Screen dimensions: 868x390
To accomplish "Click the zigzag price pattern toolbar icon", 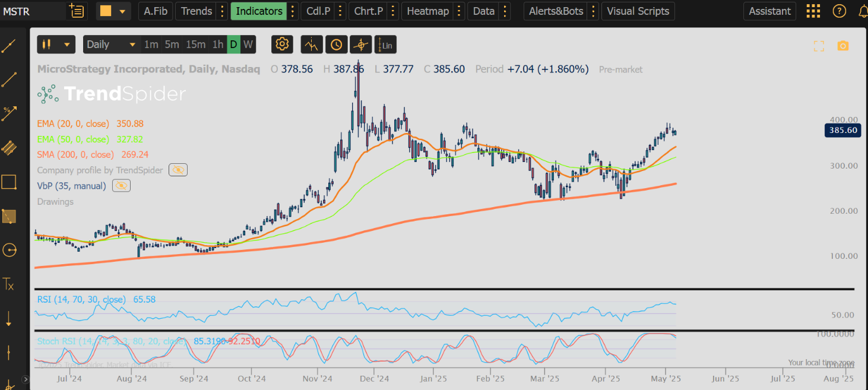I will 312,45.
